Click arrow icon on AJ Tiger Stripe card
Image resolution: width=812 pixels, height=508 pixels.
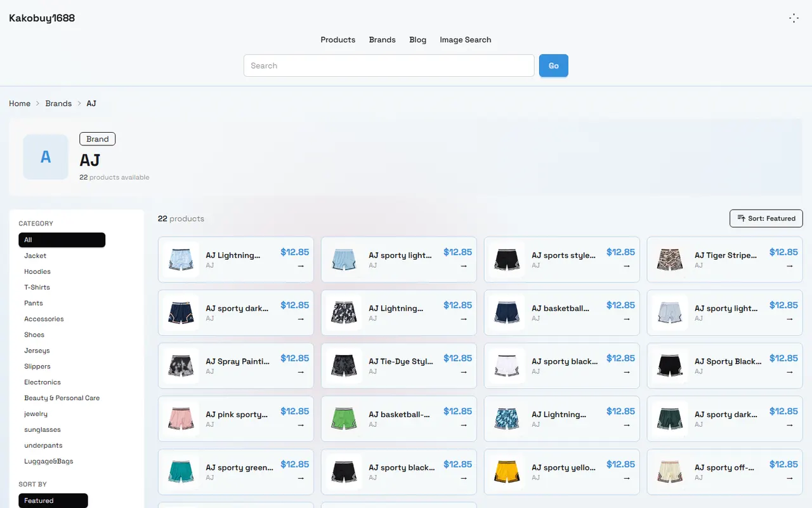tap(790, 265)
